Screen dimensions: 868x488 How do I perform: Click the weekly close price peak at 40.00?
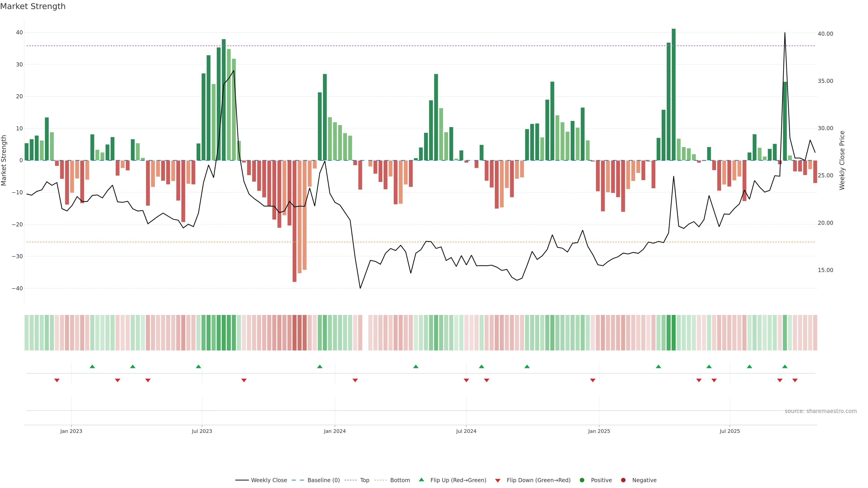(x=785, y=33)
